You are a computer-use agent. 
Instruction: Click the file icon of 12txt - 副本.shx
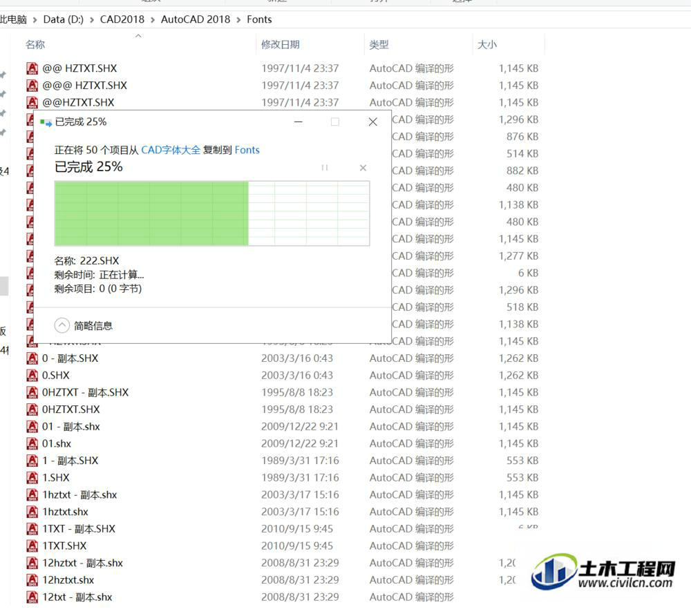pyautogui.click(x=32, y=597)
